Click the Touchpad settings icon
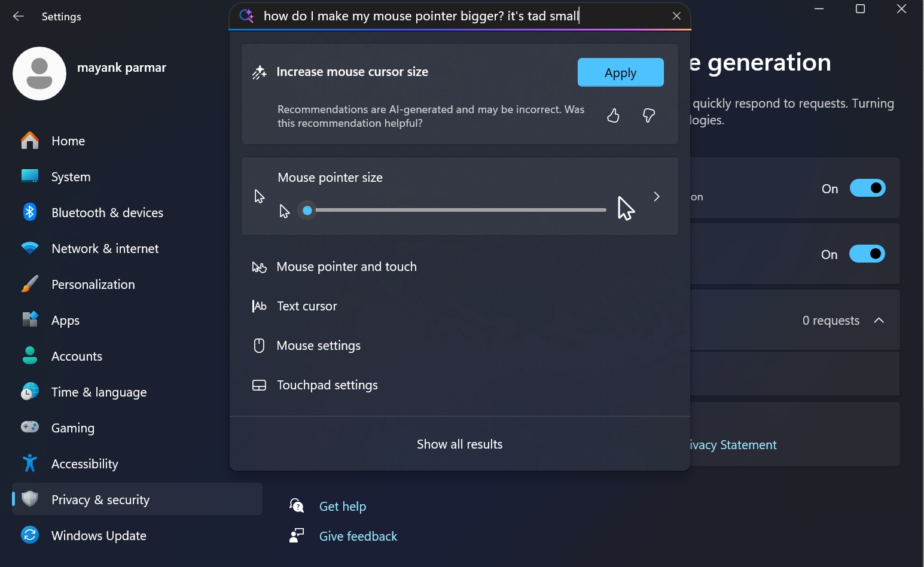Screen dimensions: 924x567 pyautogui.click(x=259, y=385)
